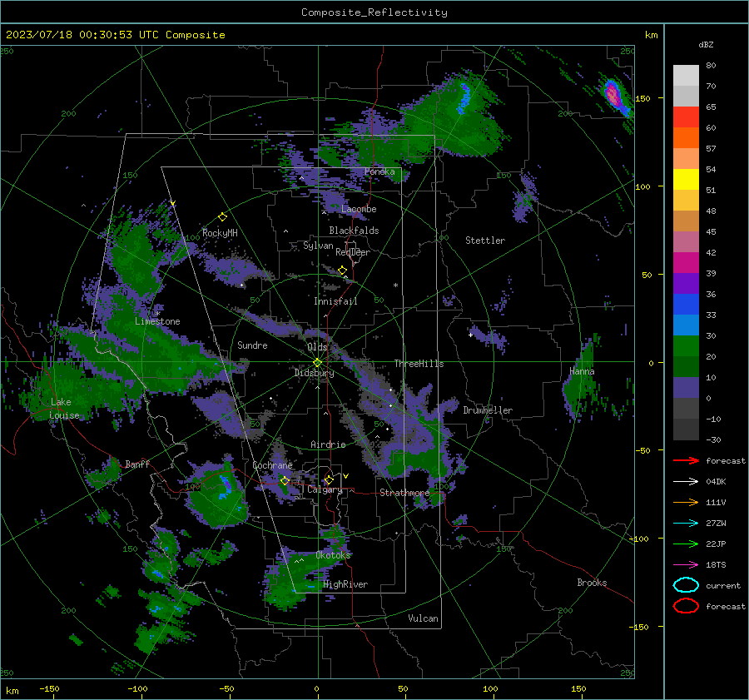Screen dimensions: 749x700
Task: Click the Ponoka city label
Action: click(379, 171)
